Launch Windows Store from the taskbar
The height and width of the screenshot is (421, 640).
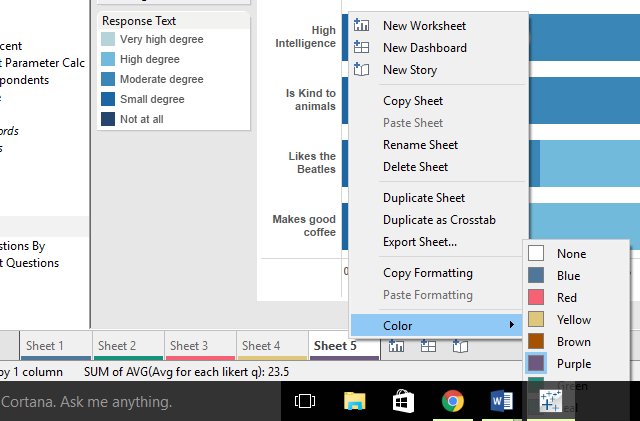pos(404,401)
